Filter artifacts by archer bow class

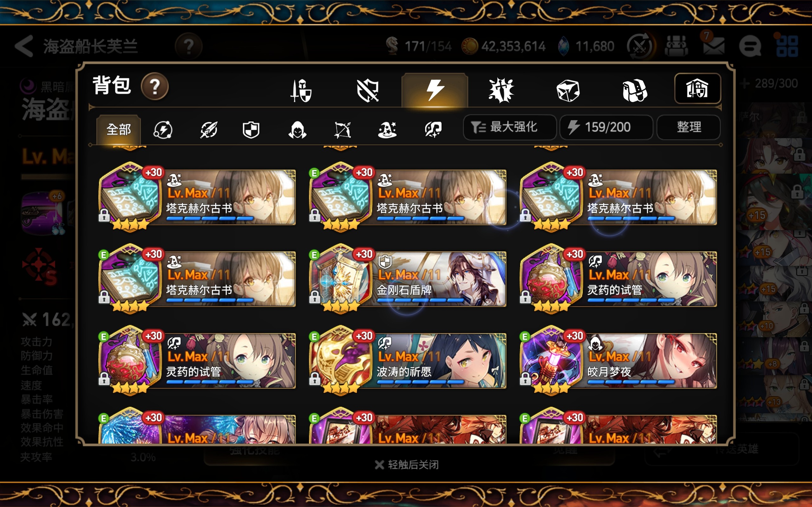tap(342, 130)
